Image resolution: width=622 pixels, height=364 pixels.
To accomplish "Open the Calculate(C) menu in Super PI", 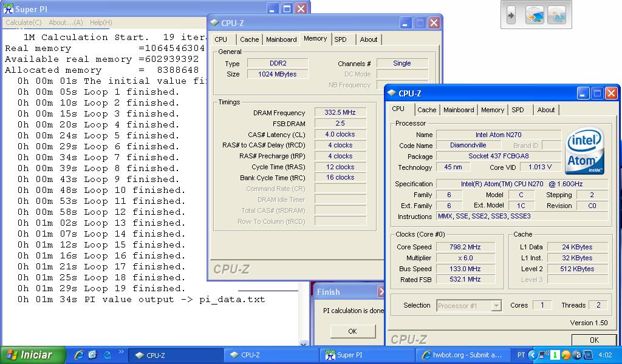I will coord(24,22).
